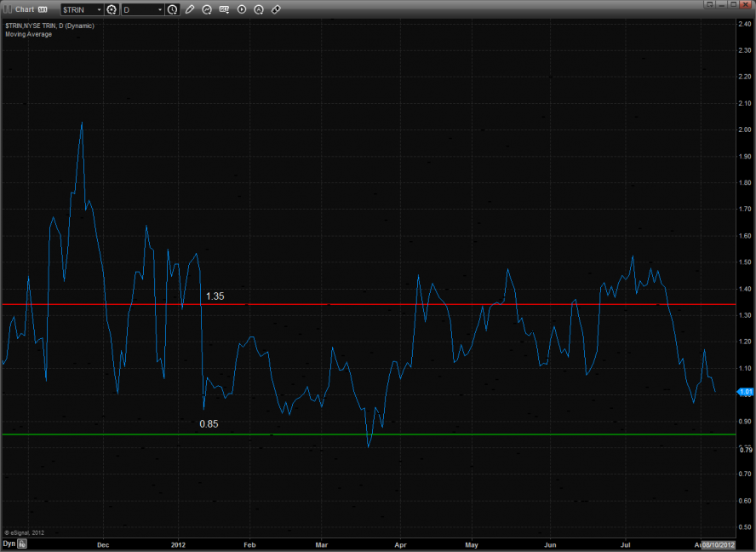
Task: Click the circled A alert icon
Action: pos(260,9)
